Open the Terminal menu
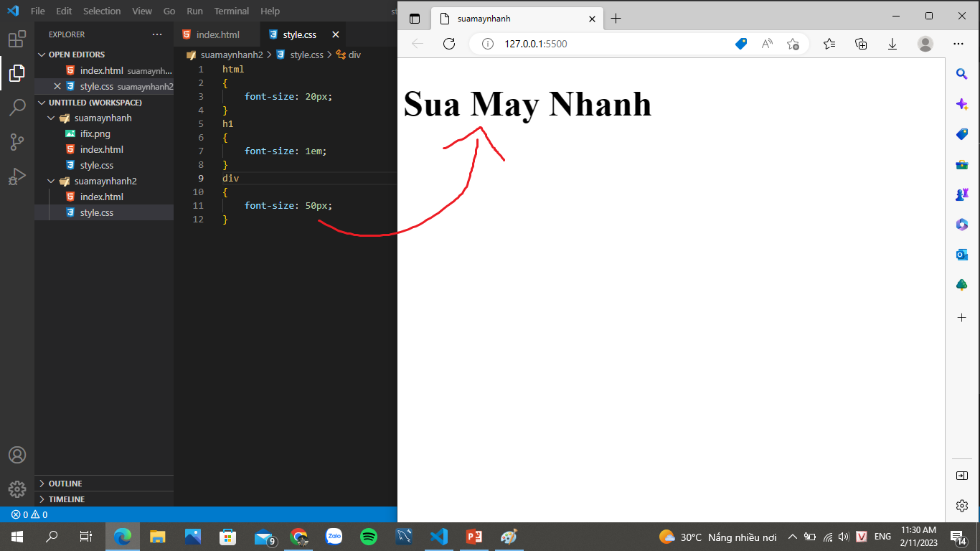 [232, 11]
